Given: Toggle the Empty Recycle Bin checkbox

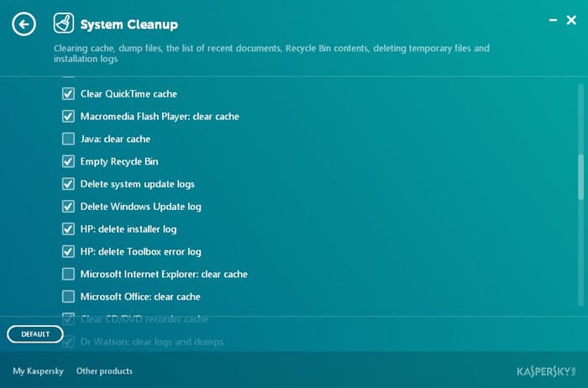Looking at the screenshot, I should point(68,161).
